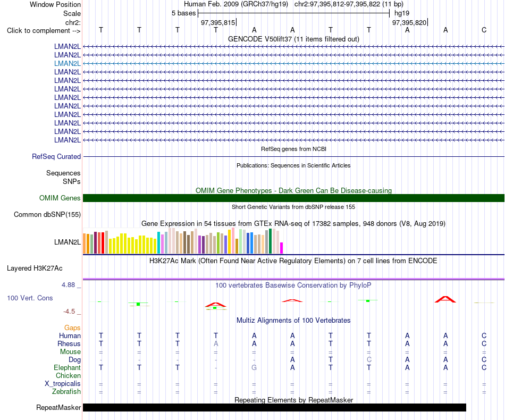Open 'Short Genetic Variants from dbSNP release 155' title
This screenshot has width=505, height=420.
click(293, 207)
